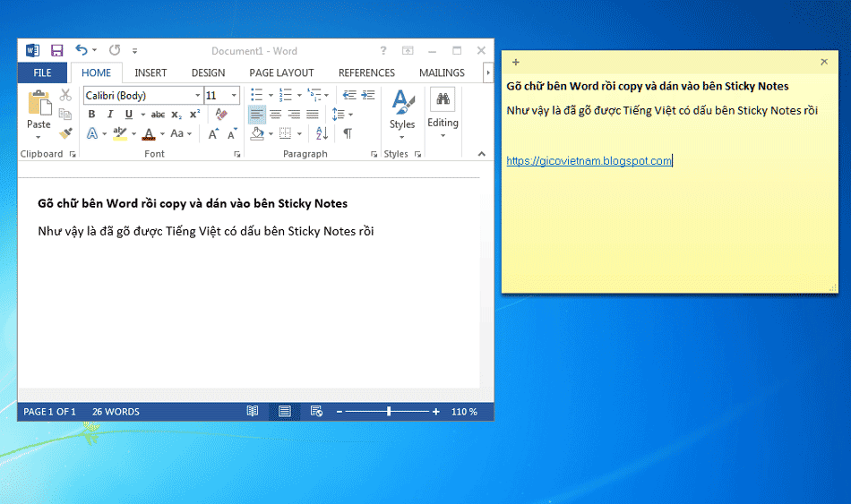Screen dimensions: 851x504
Task: Open the font size 11 dropdown
Action: coord(234,96)
